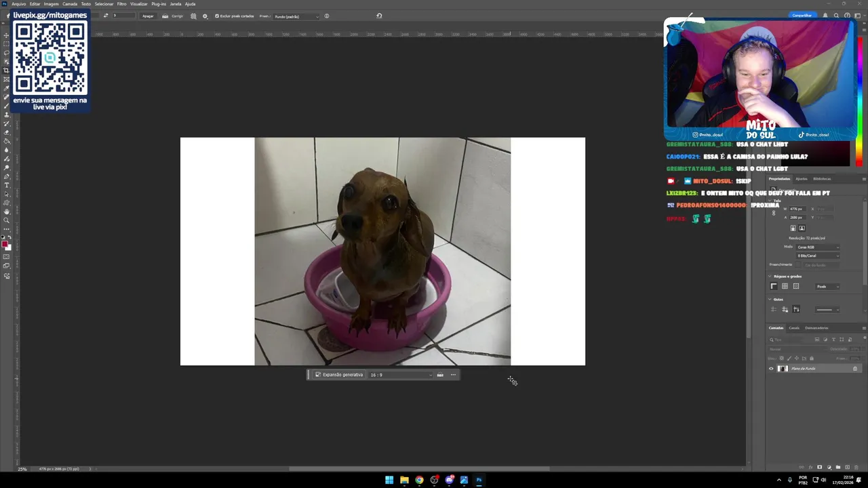Toggle the proportions link between W and A
This screenshot has height=488, width=868.
(x=774, y=213)
